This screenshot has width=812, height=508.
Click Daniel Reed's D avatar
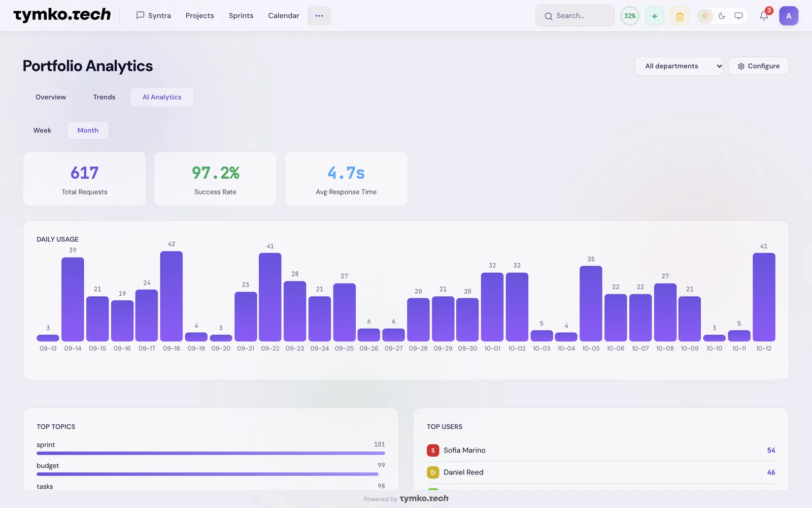coord(433,472)
